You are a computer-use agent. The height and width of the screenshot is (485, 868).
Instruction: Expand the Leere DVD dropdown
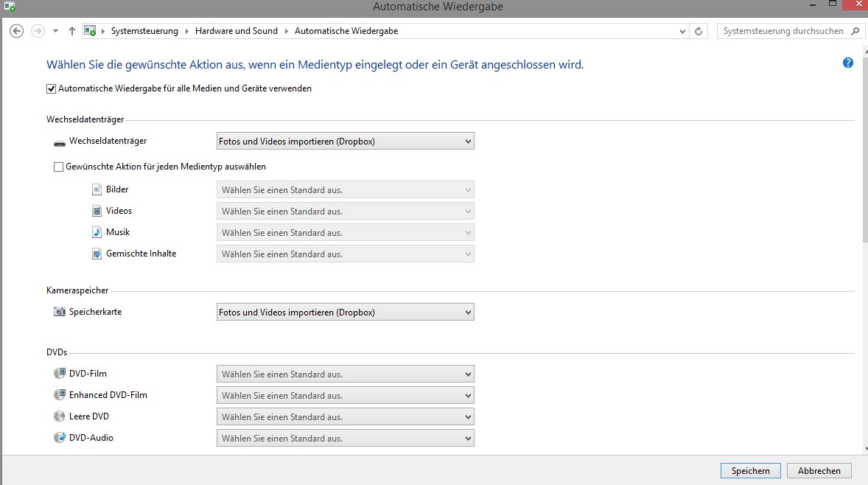click(345, 417)
